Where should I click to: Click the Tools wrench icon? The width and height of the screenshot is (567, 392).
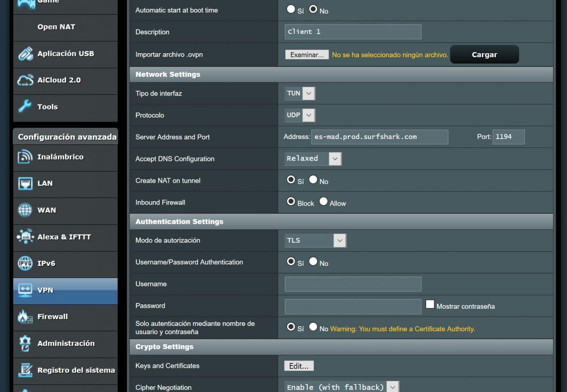pyautogui.click(x=25, y=107)
